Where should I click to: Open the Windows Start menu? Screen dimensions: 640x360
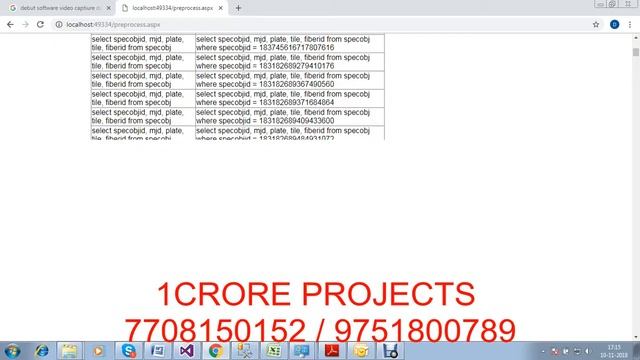(x=12, y=351)
